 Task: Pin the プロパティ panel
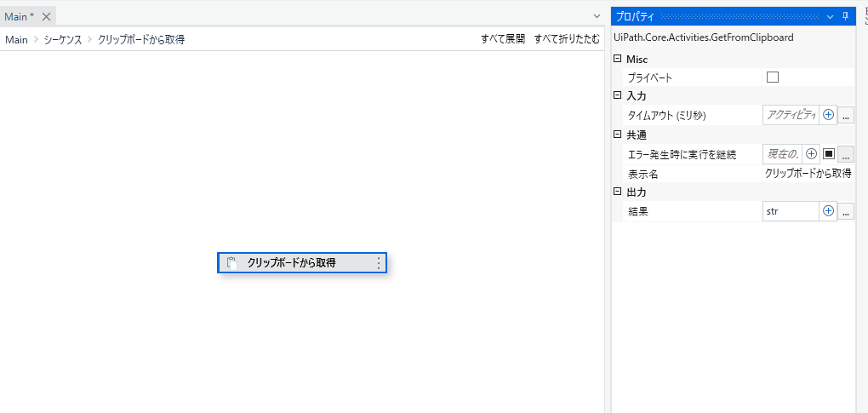pyautogui.click(x=845, y=17)
